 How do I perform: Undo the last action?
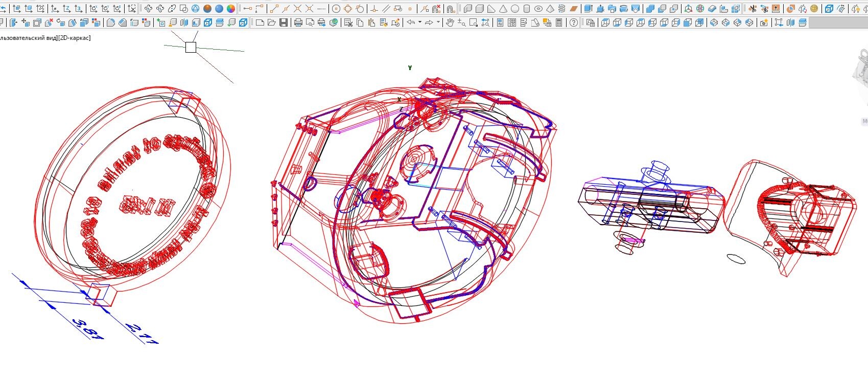click(x=410, y=23)
